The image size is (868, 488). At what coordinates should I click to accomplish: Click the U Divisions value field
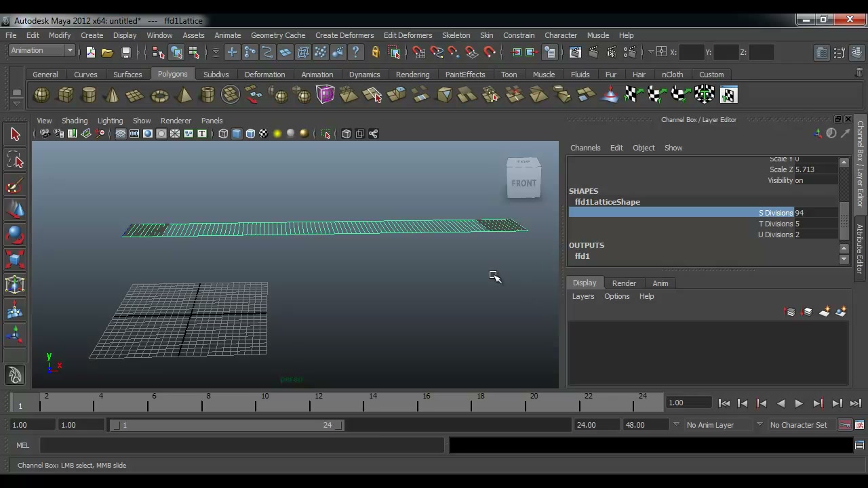point(816,235)
